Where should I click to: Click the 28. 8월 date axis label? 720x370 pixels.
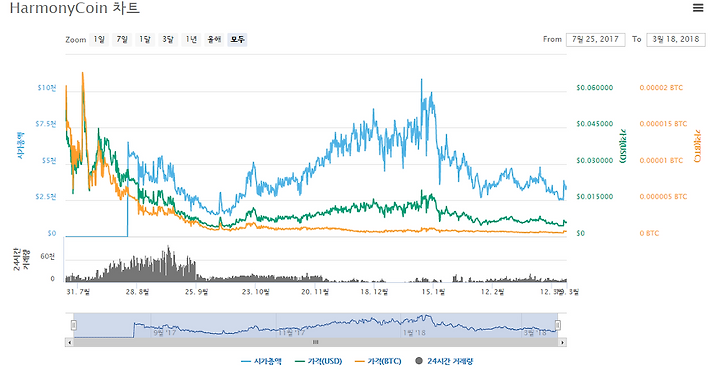(137, 292)
